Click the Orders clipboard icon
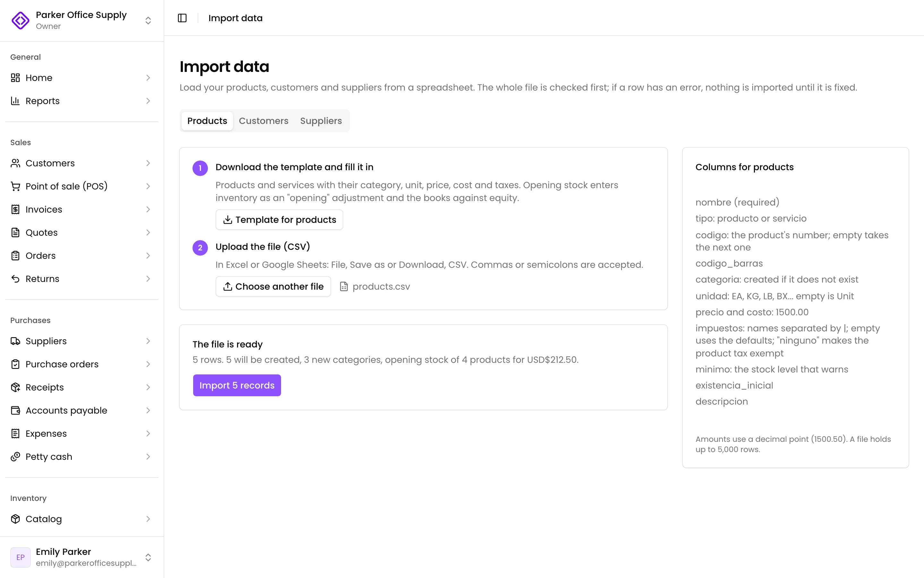The height and width of the screenshot is (578, 924). (15, 256)
